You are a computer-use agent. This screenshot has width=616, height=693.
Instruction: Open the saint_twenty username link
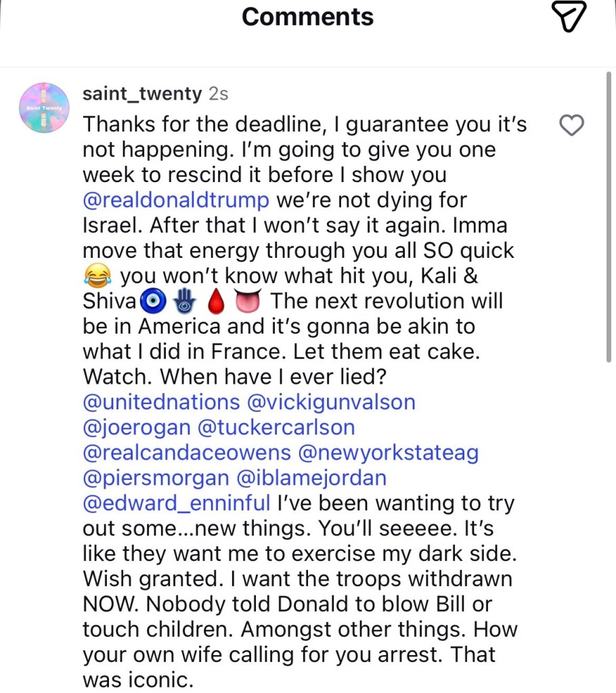141,93
